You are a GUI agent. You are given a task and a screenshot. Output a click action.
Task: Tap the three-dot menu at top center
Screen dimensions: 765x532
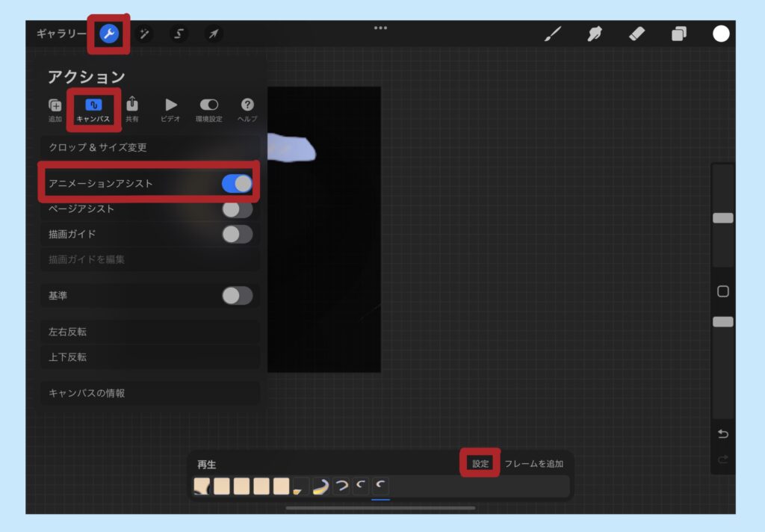[x=380, y=28]
